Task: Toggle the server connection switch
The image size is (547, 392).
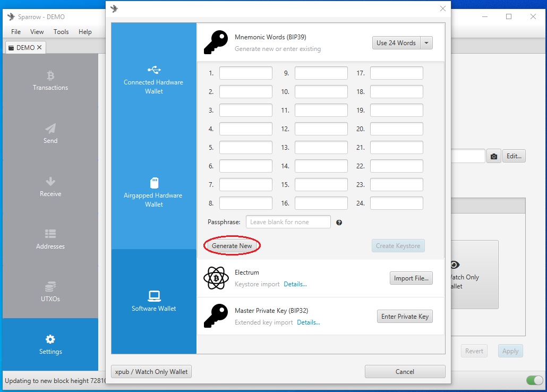Action: [x=534, y=380]
